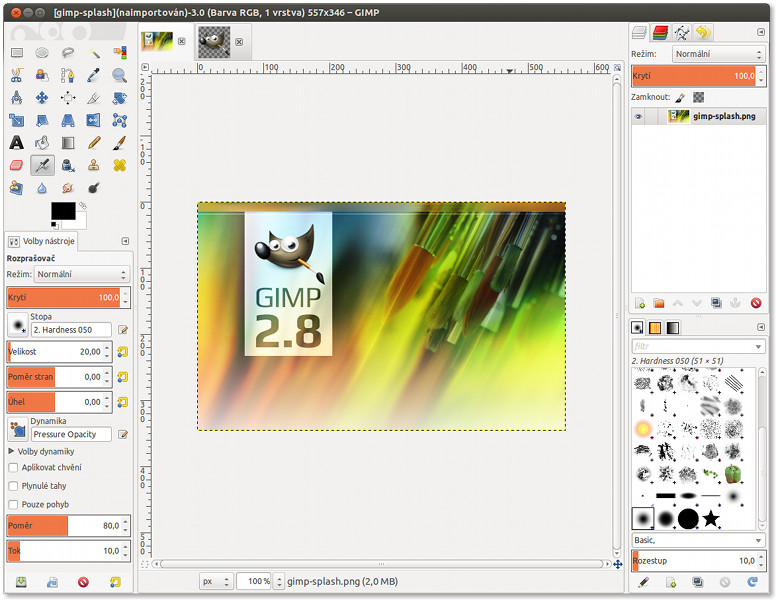Open the Channels tab

[x=660, y=33]
